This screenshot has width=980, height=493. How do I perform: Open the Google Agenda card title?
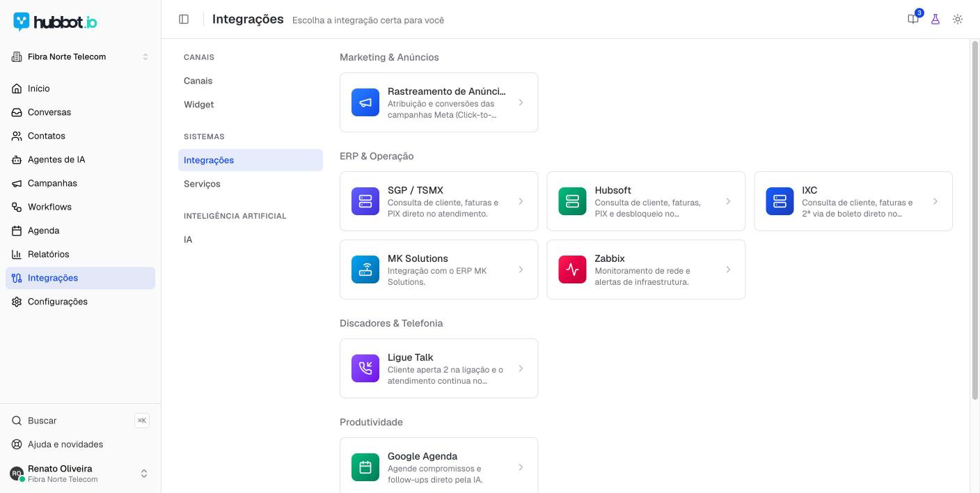(x=422, y=456)
